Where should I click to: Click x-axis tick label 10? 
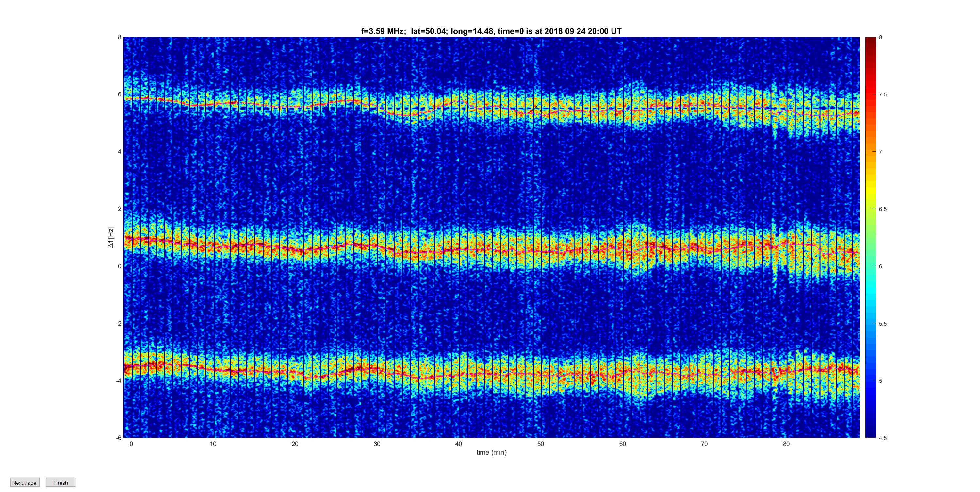tap(213, 444)
